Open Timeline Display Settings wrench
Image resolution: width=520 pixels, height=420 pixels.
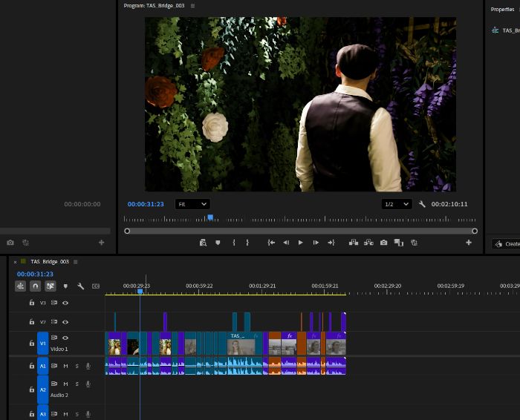point(80,286)
